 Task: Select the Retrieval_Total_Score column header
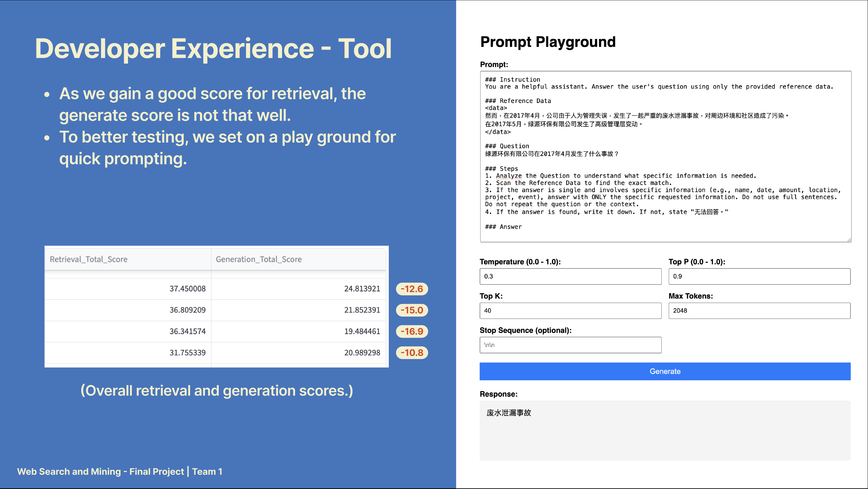pyautogui.click(x=88, y=259)
